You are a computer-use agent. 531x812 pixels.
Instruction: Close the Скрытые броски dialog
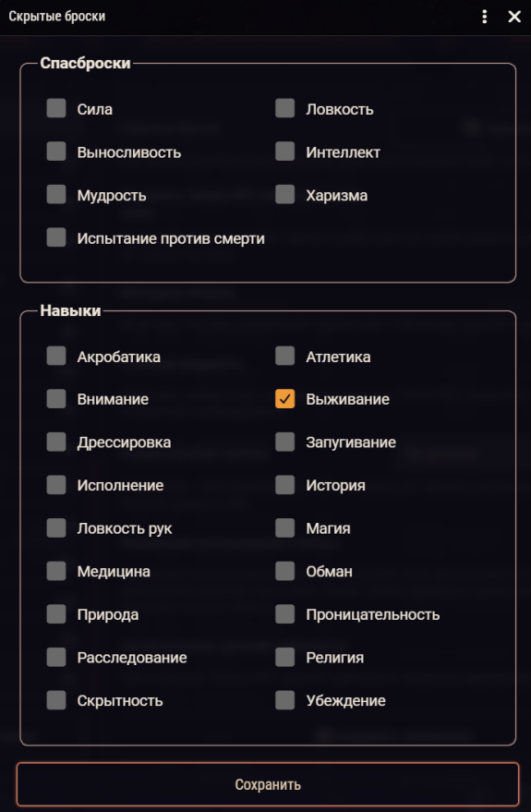coord(514,17)
